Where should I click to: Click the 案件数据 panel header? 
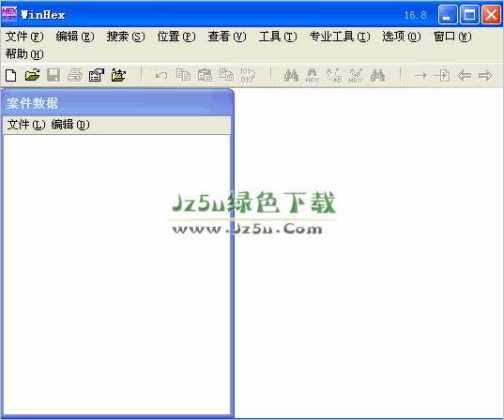(x=117, y=103)
